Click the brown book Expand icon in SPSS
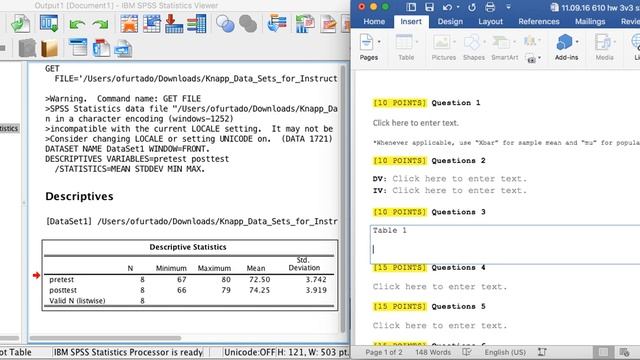The height and width of the screenshot is (360, 640). [x=49, y=48]
